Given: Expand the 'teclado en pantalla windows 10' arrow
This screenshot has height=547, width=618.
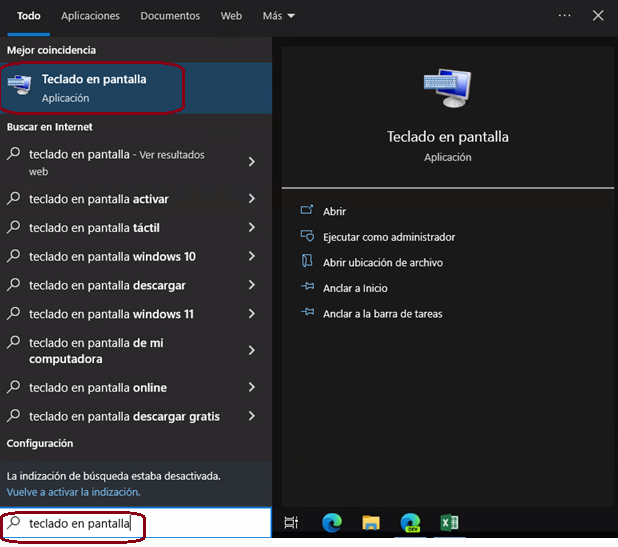Looking at the screenshot, I should (x=251, y=256).
